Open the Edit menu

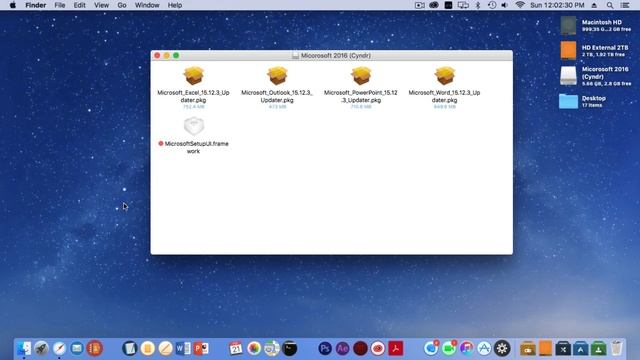click(80, 5)
